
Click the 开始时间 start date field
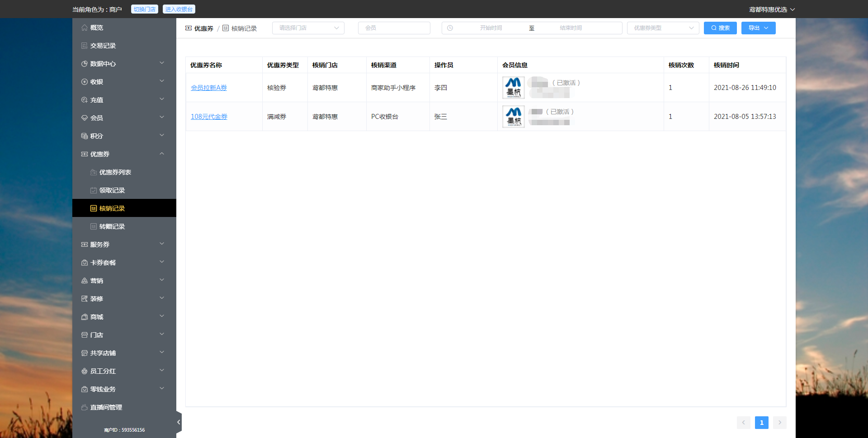[x=491, y=28]
